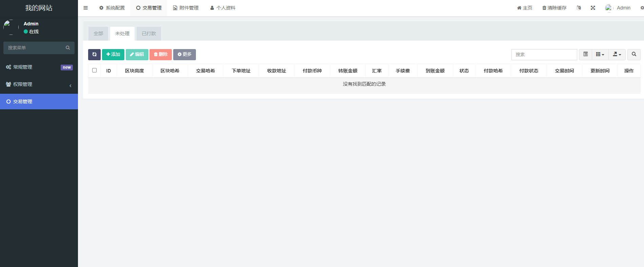Go to 主页 home link
Viewport: 644px width, 267px height.
tap(525, 8)
